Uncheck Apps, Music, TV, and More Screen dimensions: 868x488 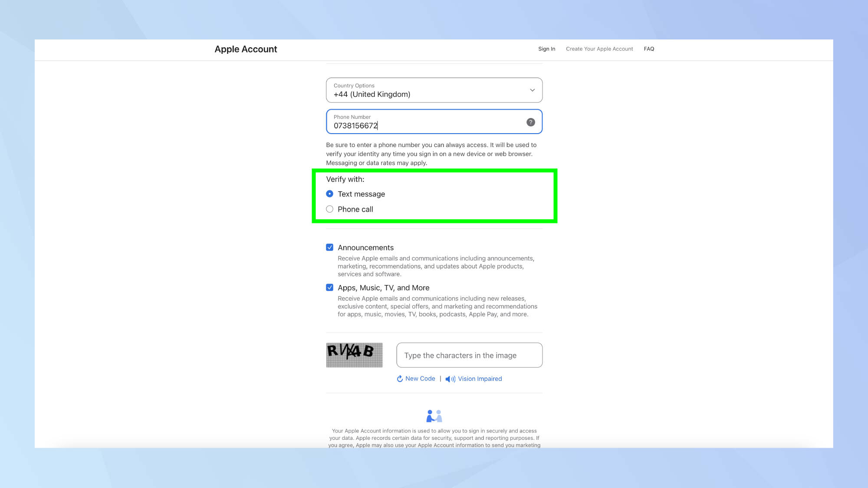pos(330,287)
